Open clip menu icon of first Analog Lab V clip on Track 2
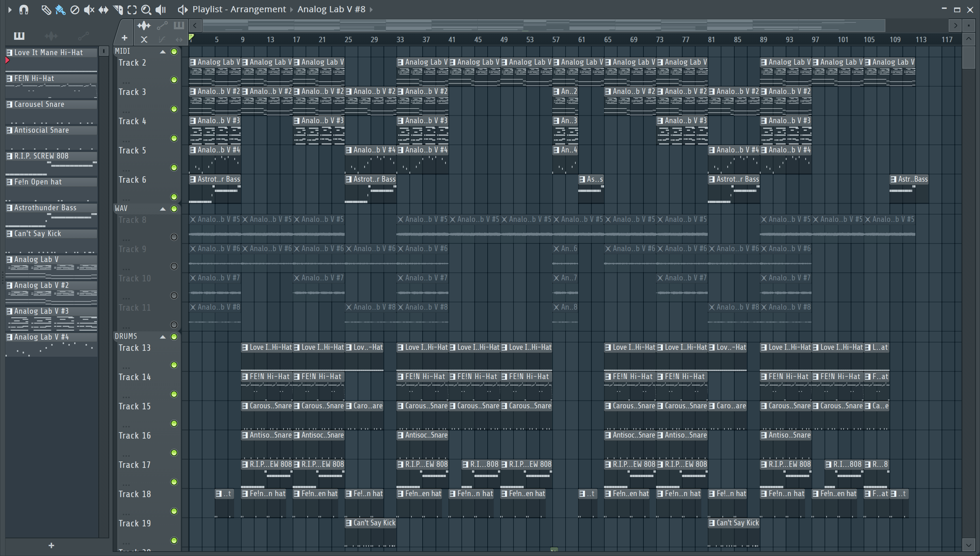This screenshot has height=556, width=980. pos(193,62)
